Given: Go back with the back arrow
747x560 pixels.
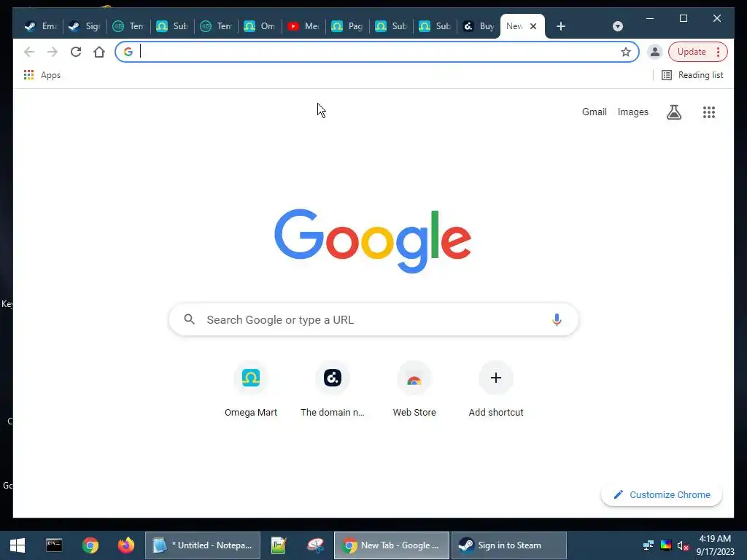Looking at the screenshot, I should tap(29, 52).
